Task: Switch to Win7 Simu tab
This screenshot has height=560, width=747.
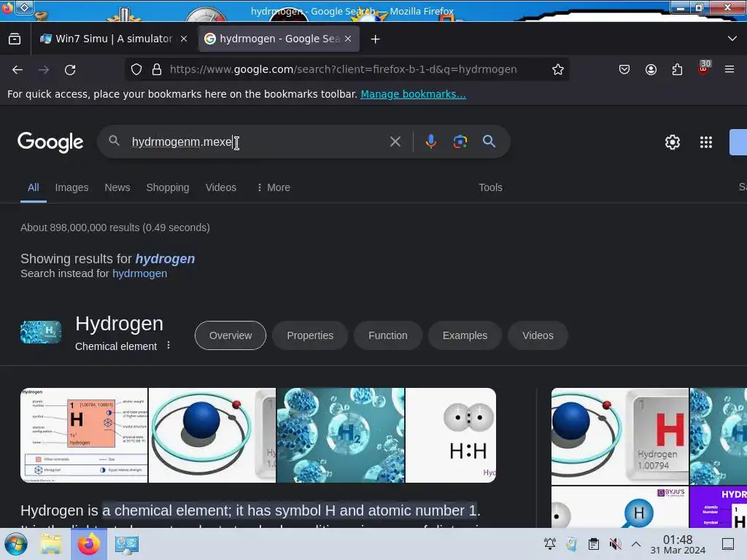Action: (113, 39)
